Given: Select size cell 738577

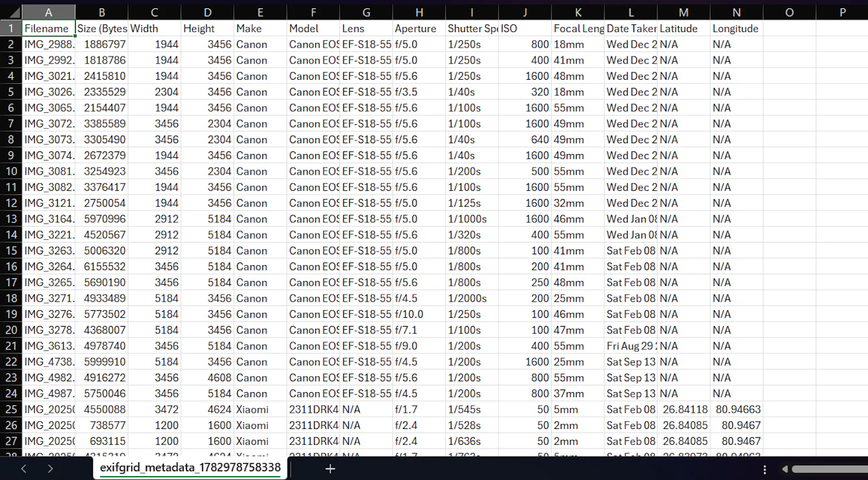Looking at the screenshot, I should 101,425.
